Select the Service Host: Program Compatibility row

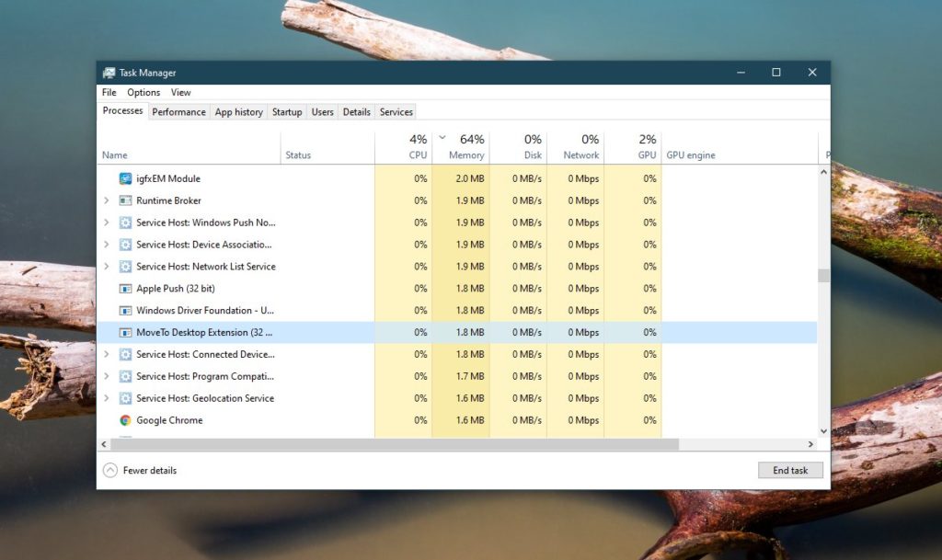[202, 376]
